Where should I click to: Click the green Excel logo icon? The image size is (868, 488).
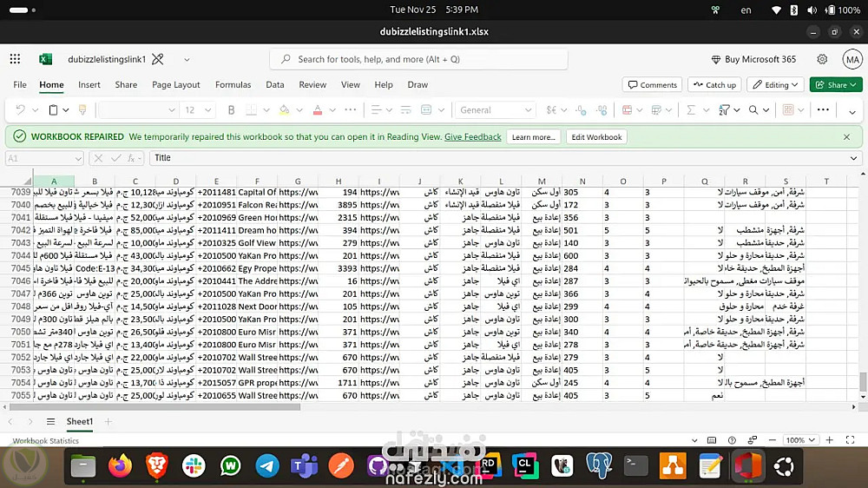point(45,59)
